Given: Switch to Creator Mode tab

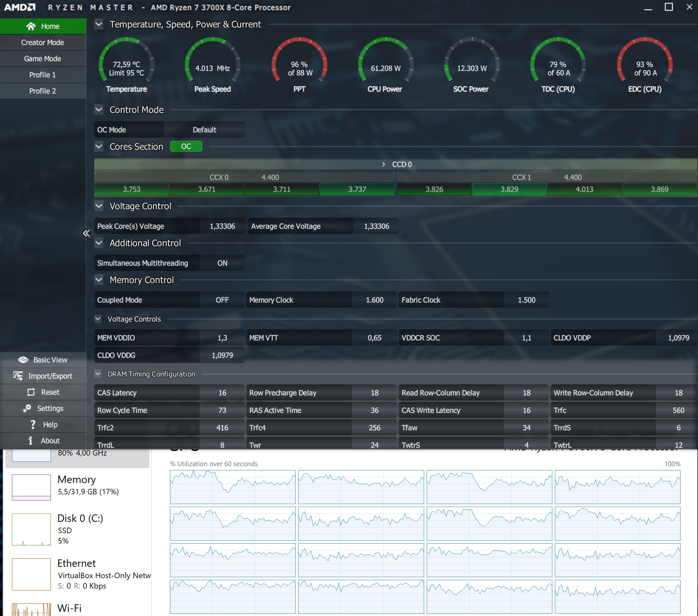Looking at the screenshot, I should tap(43, 42).
